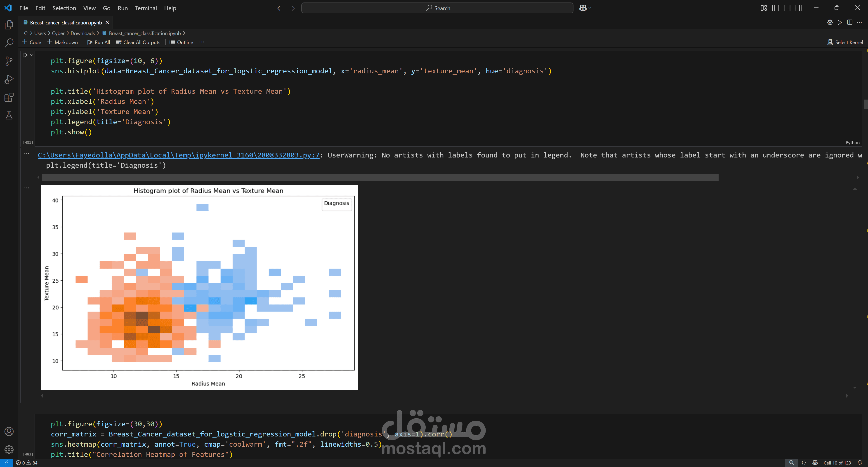The height and width of the screenshot is (467, 868).
Task: Open Run and Debug view
Action: (x=9, y=79)
